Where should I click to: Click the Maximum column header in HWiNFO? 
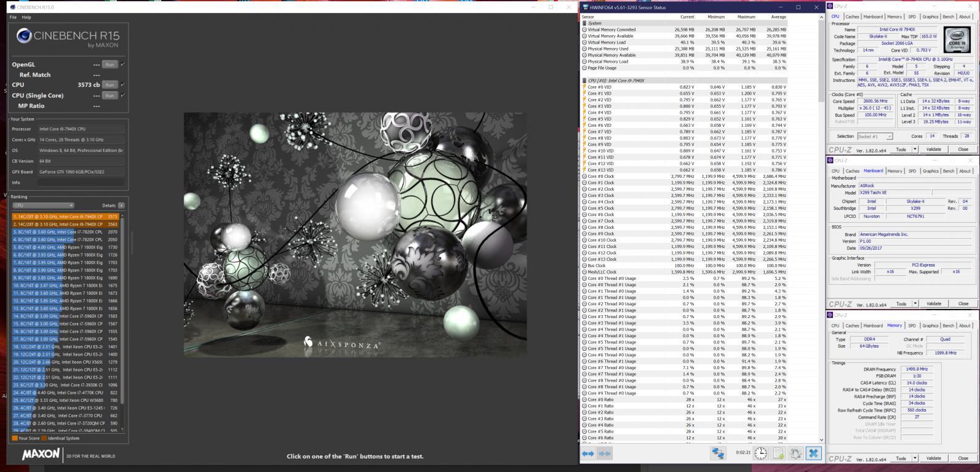(746, 17)
